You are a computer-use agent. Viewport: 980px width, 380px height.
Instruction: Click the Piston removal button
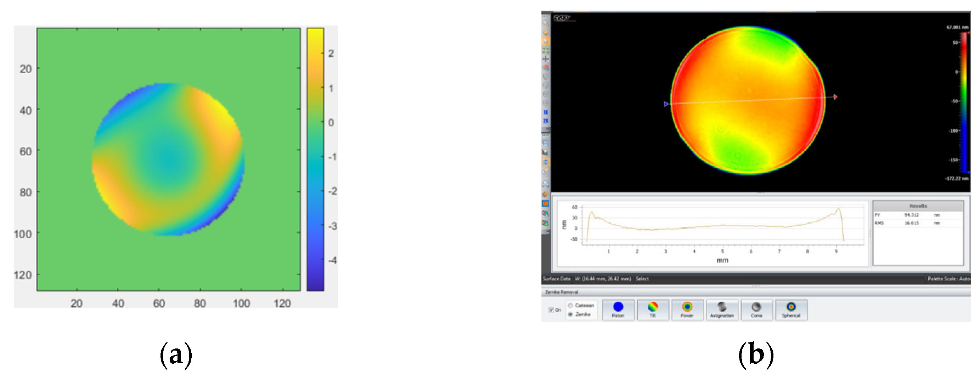pyautogui.click(x=618, y=309)
